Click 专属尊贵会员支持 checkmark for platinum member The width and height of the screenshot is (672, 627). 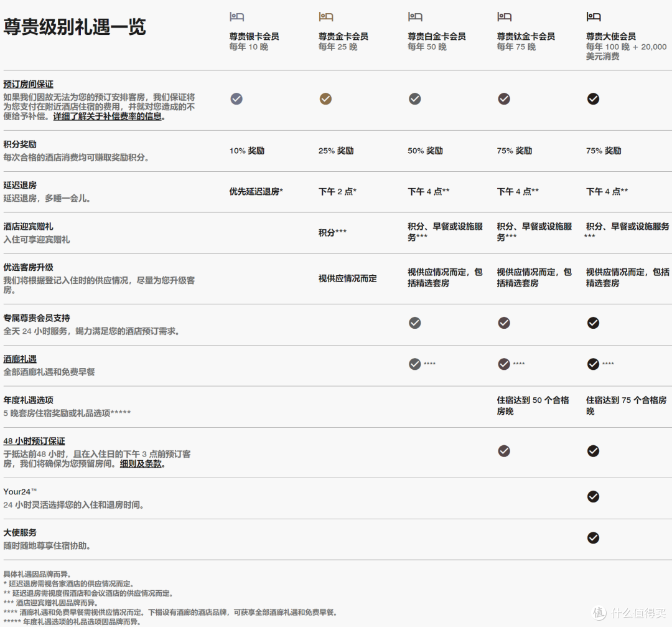pos(415,323)
